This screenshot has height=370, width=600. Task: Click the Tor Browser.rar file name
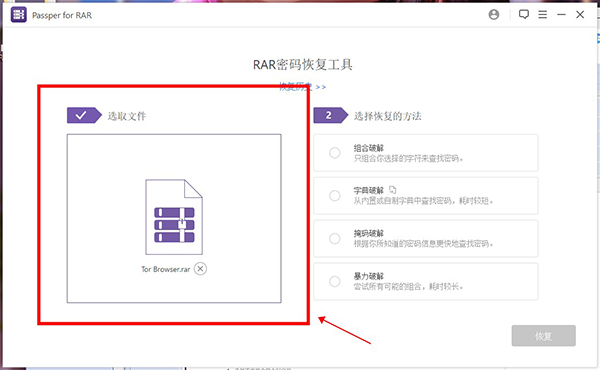[166, 269]
